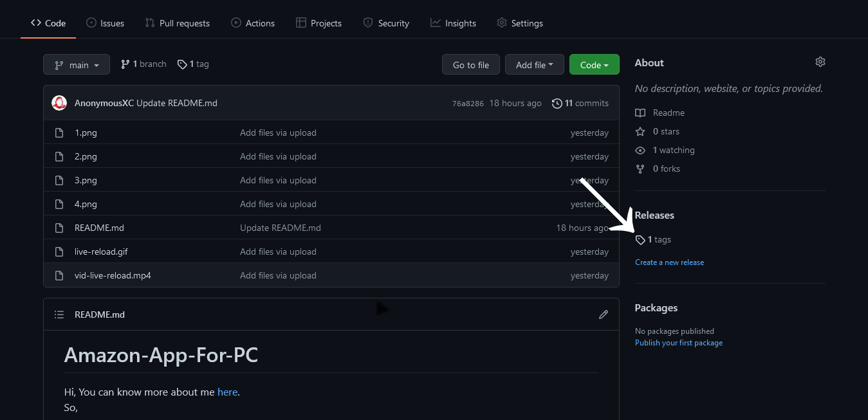868x420 pixels.
Task: View the 11 commits history
Action: (580, 103)
